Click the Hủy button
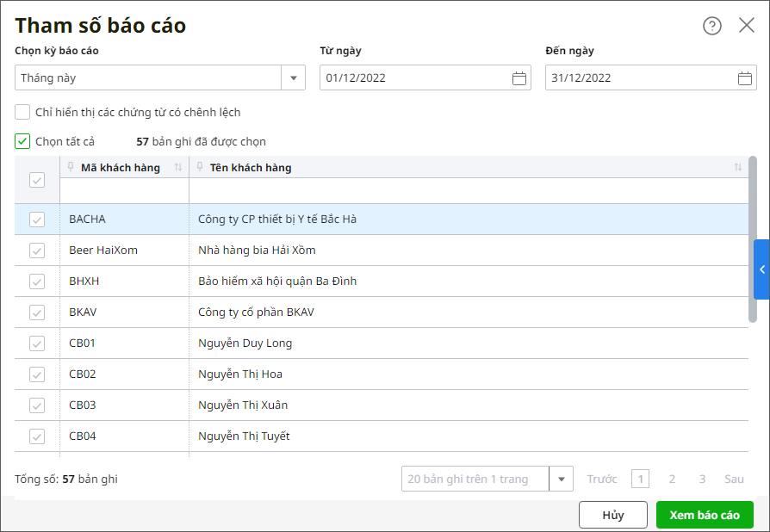The height and width of the screenshot is (532, 770). click(x=613, y=515)
